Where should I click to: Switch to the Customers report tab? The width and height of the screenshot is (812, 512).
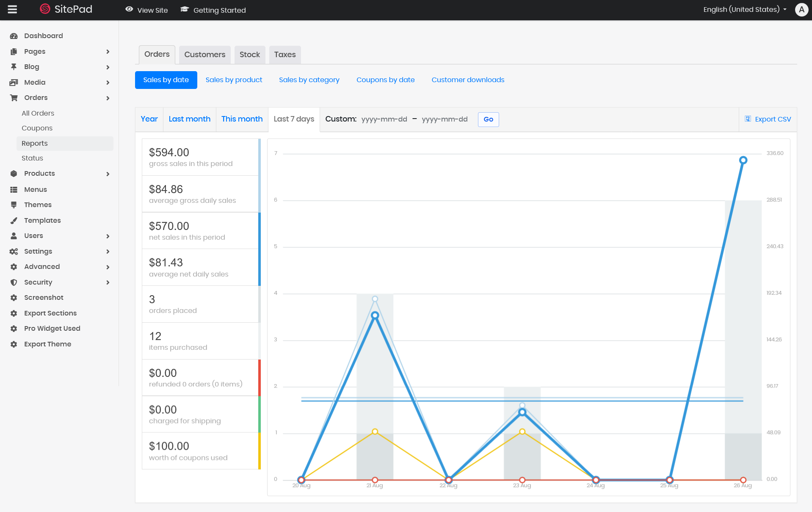pos(205,55)
